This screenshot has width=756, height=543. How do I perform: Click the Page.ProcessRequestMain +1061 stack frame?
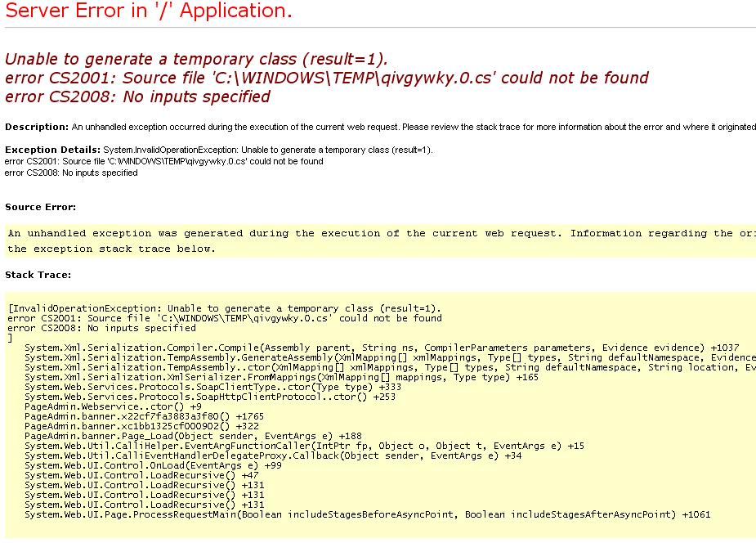(x=367, y=514)
